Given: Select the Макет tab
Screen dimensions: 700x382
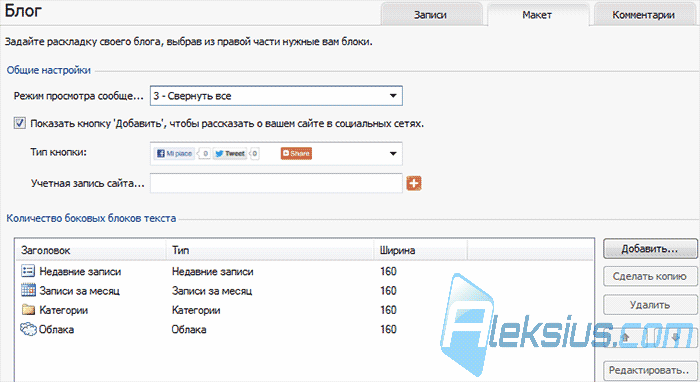Looking at the screenshot, I should pyautogui.click(x=537, y=15).
